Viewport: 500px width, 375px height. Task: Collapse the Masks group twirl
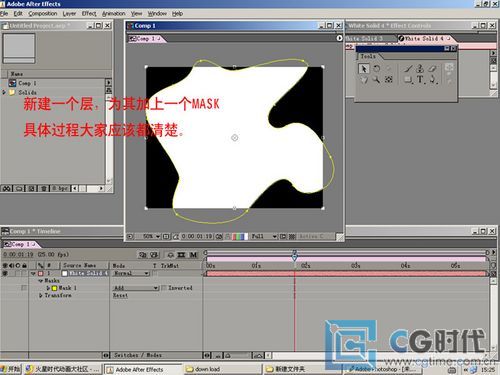coord(41,281)
